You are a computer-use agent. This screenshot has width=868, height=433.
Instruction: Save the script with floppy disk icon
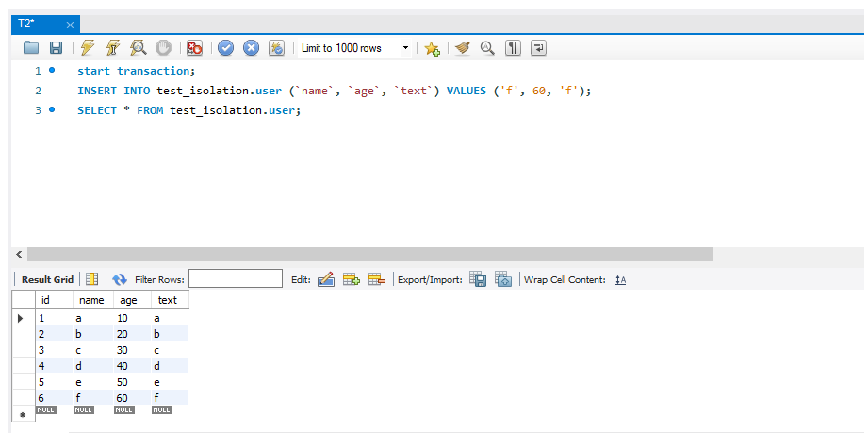pyautogui.click(x=56, y=48)
